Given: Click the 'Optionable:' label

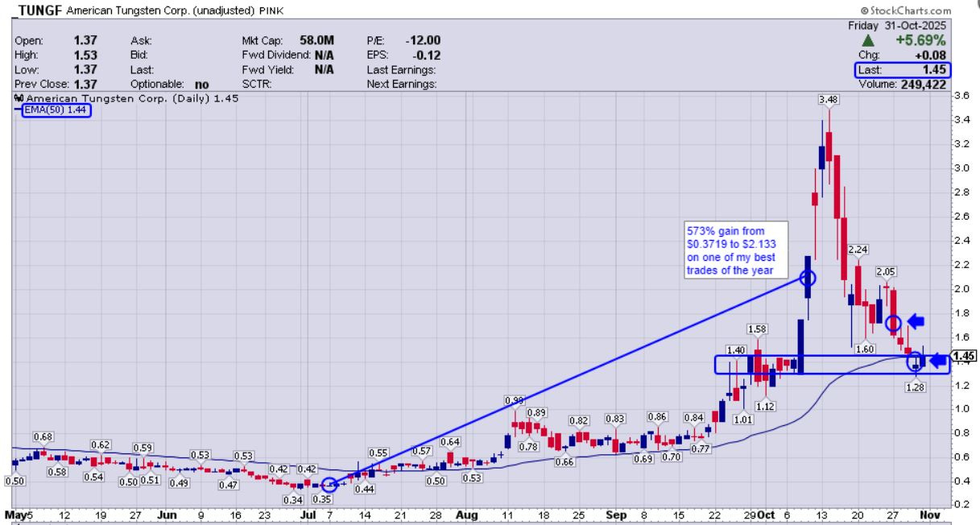Looking at the screenshot, I should click(157, 84).
